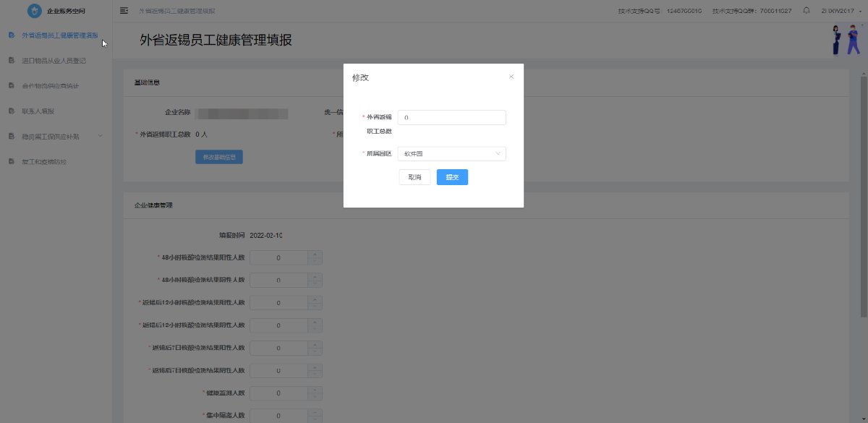Expand the 稳岗留工保供应补贴 submenu arrow

[x=101, y=136]
